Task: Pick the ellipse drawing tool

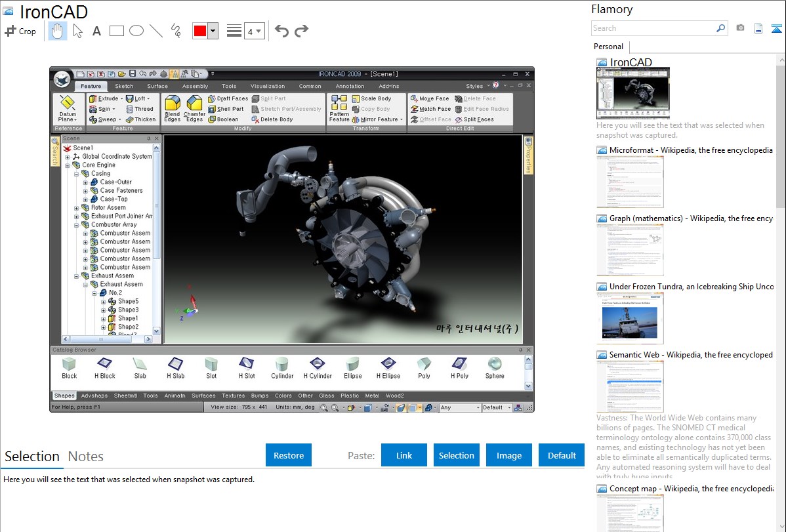Action: (x=136, y=31)
